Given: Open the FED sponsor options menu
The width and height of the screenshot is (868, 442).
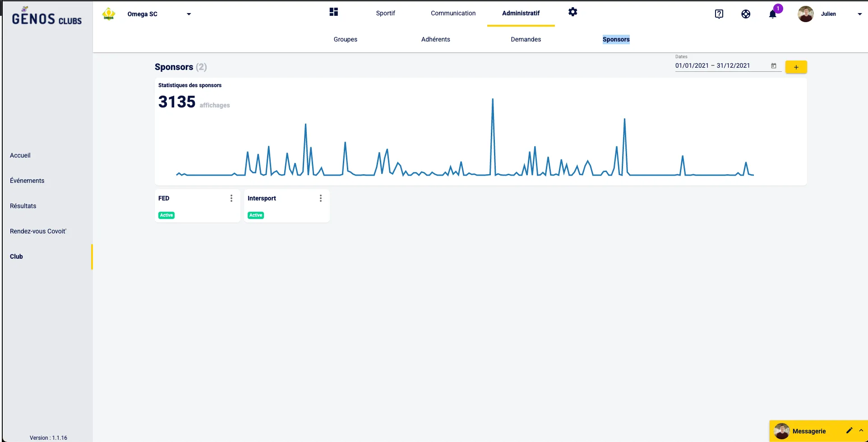Looking at the screenshot, I should pos(231,198).
